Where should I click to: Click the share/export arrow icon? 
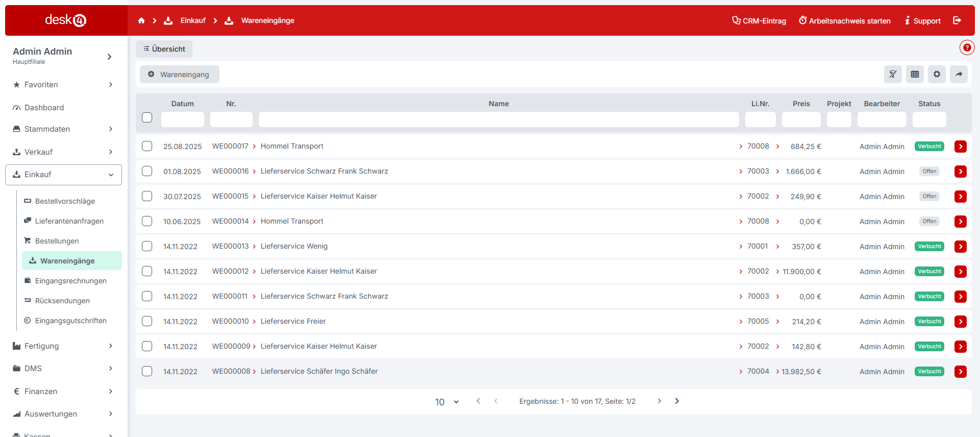pyautogui.click(x=959, y=74)
